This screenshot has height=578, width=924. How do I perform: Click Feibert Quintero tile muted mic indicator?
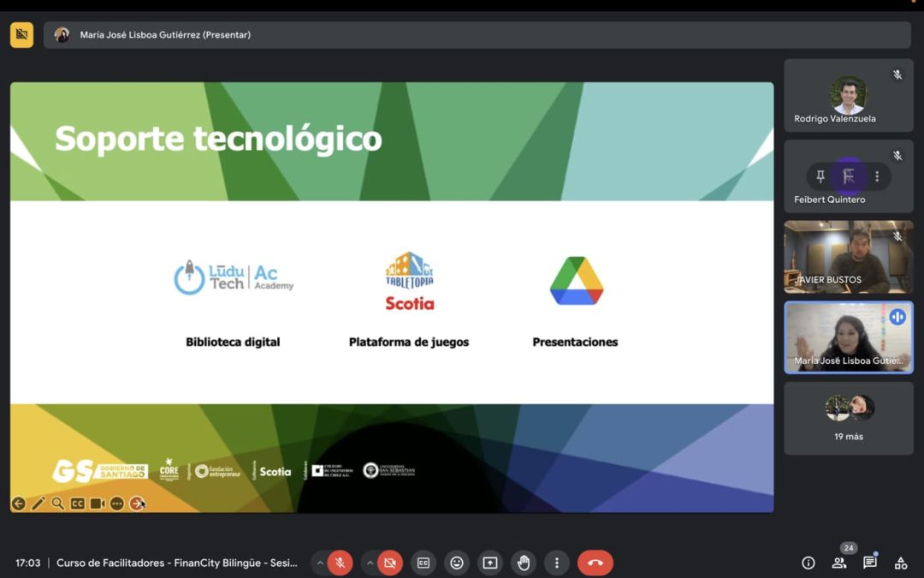897,156
